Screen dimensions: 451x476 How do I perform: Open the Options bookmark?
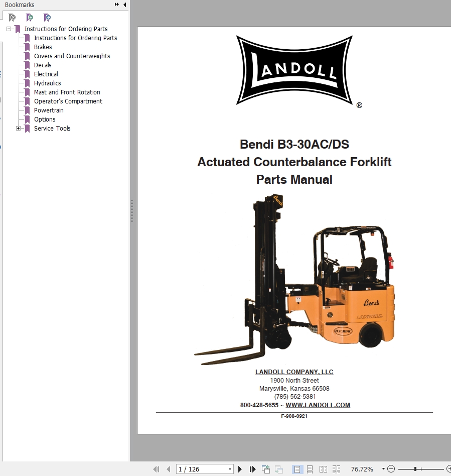click(45, 120)
